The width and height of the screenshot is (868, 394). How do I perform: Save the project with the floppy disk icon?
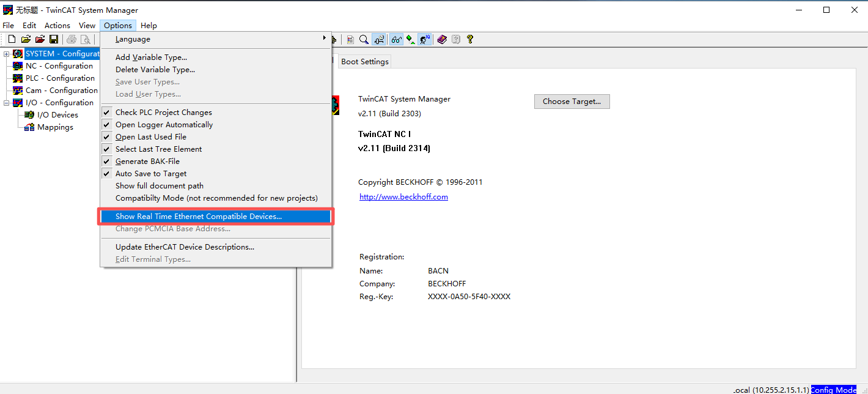click(x=54, y=40)
